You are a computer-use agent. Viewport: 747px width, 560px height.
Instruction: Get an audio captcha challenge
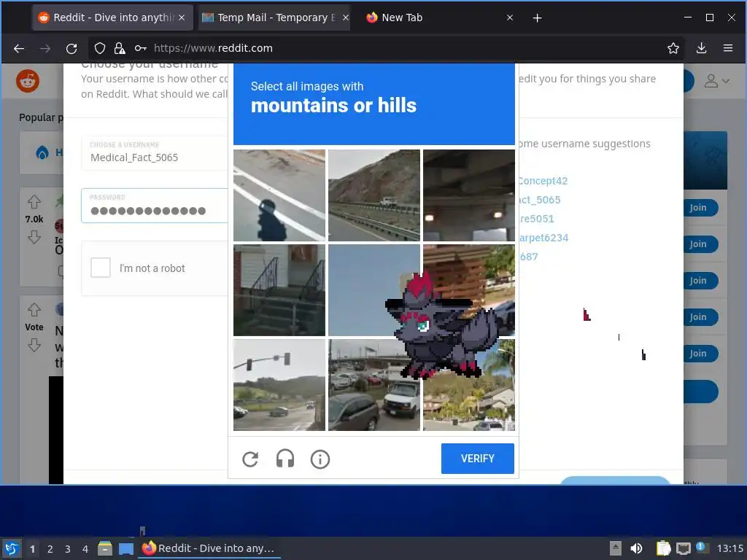285,459
